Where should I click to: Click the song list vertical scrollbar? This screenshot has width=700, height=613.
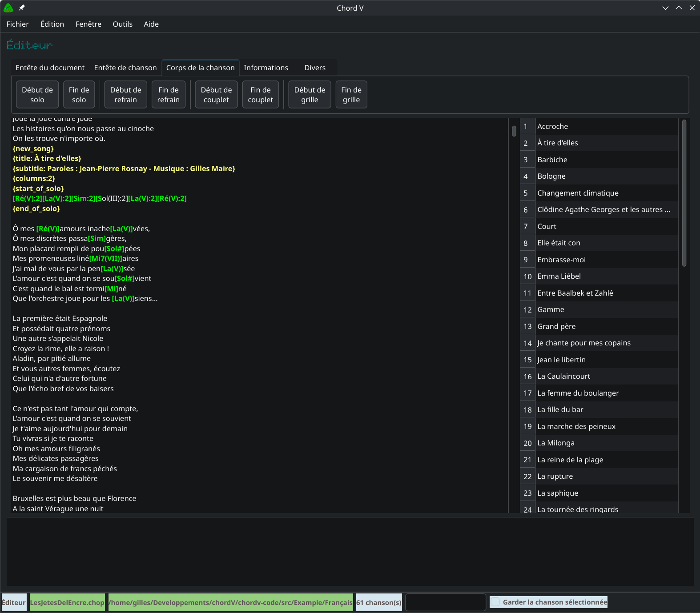pyautogui.click(x=684, y=193)
